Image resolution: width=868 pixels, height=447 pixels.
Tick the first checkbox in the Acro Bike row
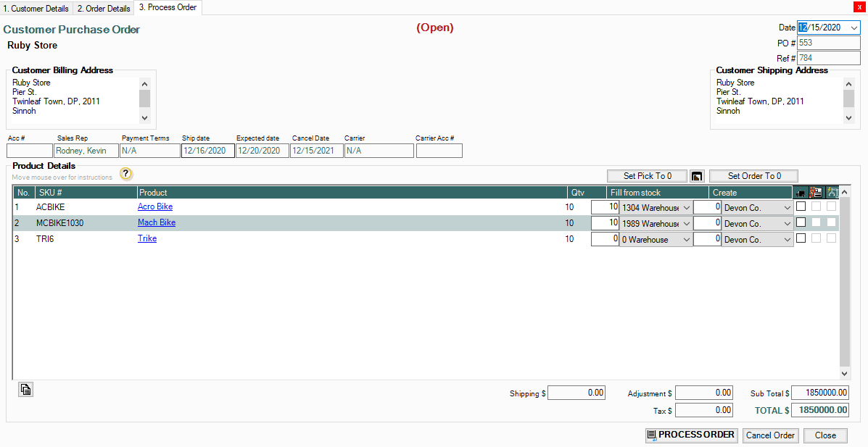click(801, 206)
